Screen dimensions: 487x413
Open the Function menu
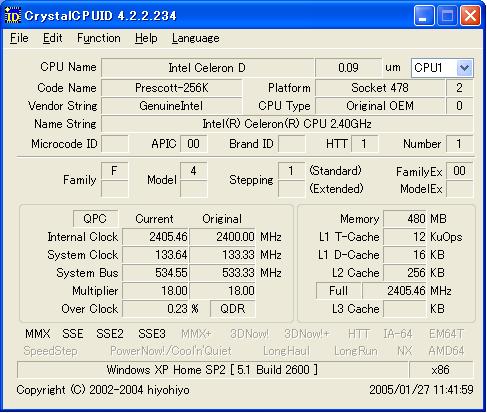click(x=99, y=38)
